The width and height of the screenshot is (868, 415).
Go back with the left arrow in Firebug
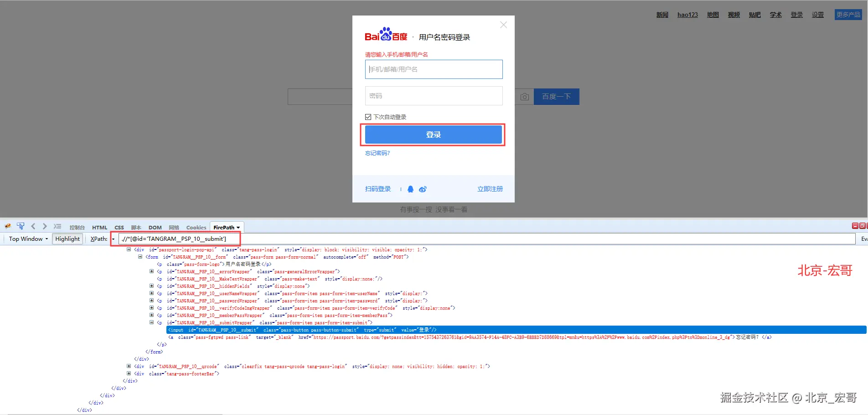click(x=33, y=226)
